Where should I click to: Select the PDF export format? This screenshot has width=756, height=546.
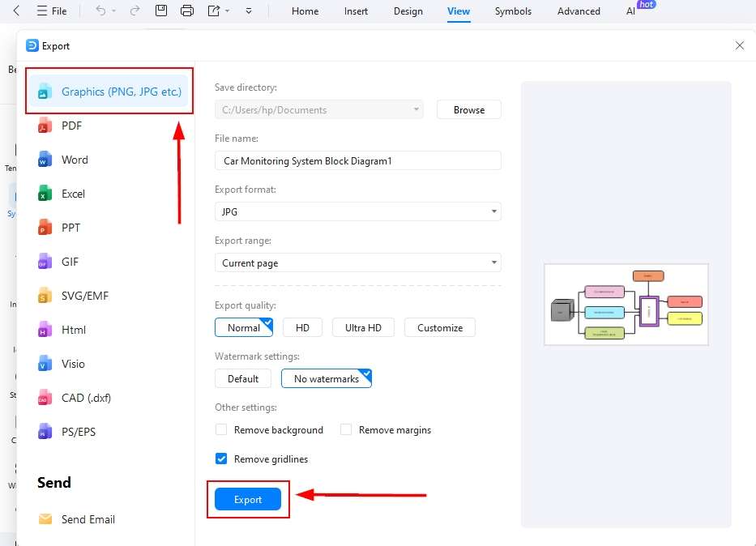tap(73, 126)
